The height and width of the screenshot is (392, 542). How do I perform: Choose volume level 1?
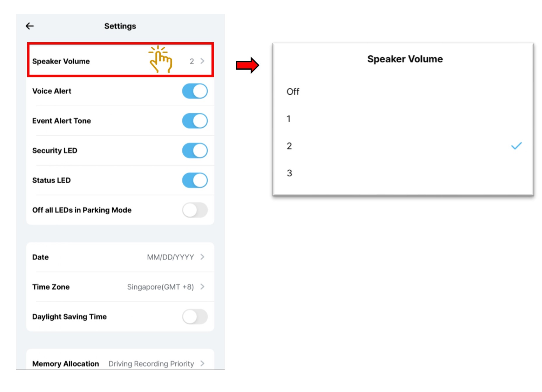tap(288, 119)
